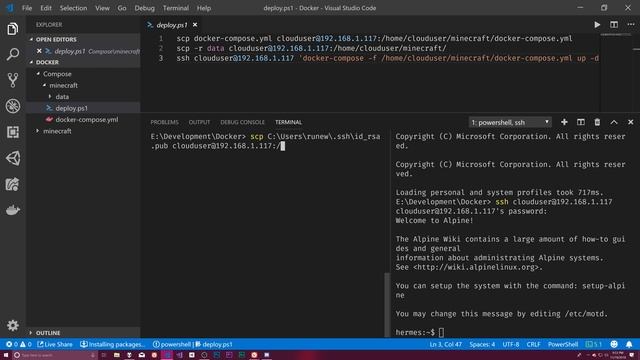Open the Extensions view in activity bar
640x360 pixels.
click(13, 132)
